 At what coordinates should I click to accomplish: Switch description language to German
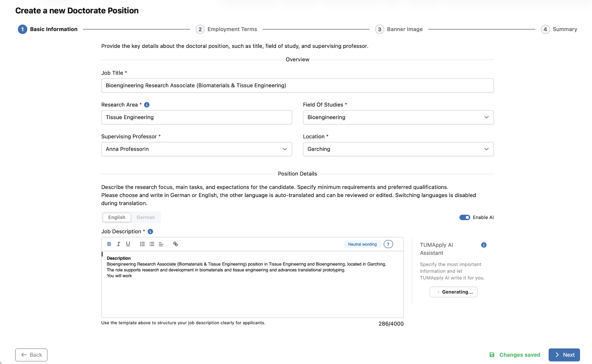[146, 217]
